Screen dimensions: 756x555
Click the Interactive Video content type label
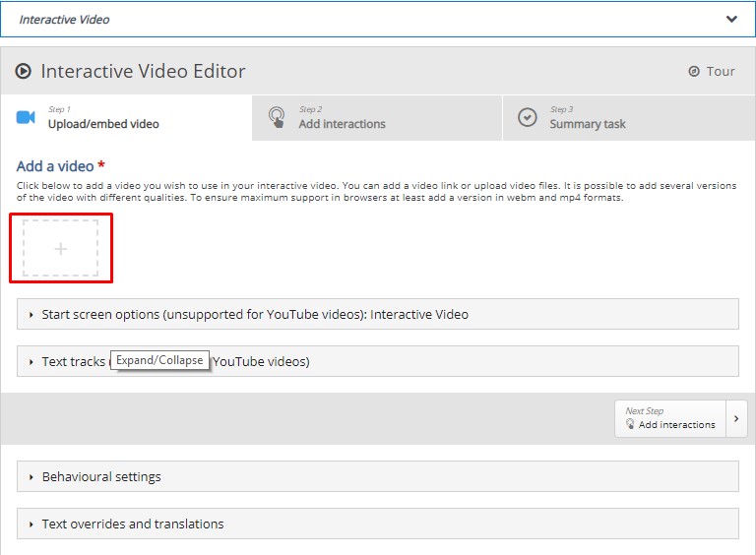[x=65, y=20]
